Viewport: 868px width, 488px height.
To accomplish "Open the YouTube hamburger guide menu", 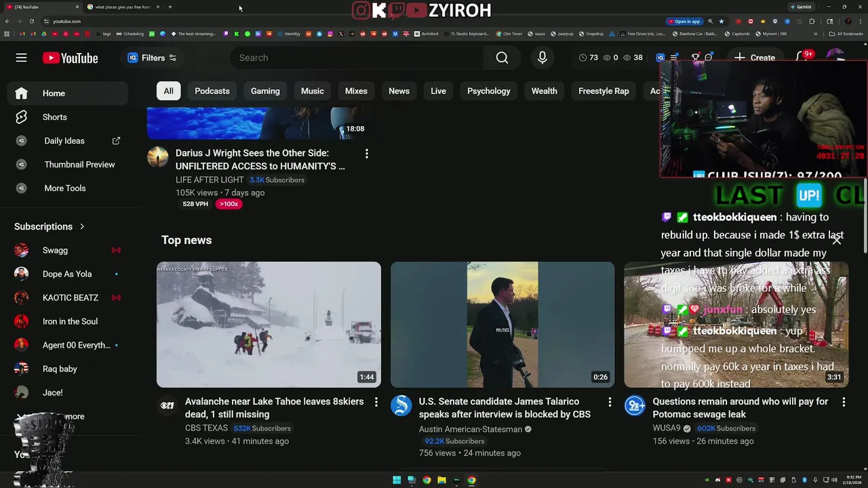I will (22, 58).
